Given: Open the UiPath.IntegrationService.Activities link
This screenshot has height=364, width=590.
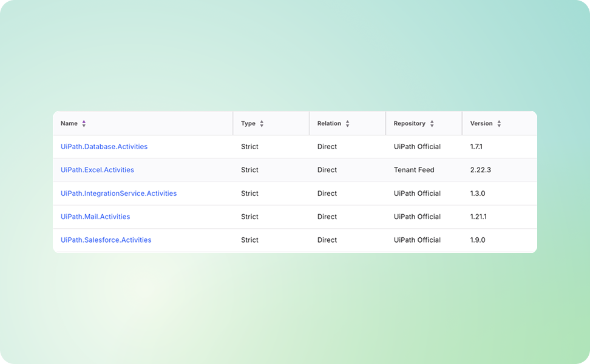Looking at the screenshot, I should 118,193.
